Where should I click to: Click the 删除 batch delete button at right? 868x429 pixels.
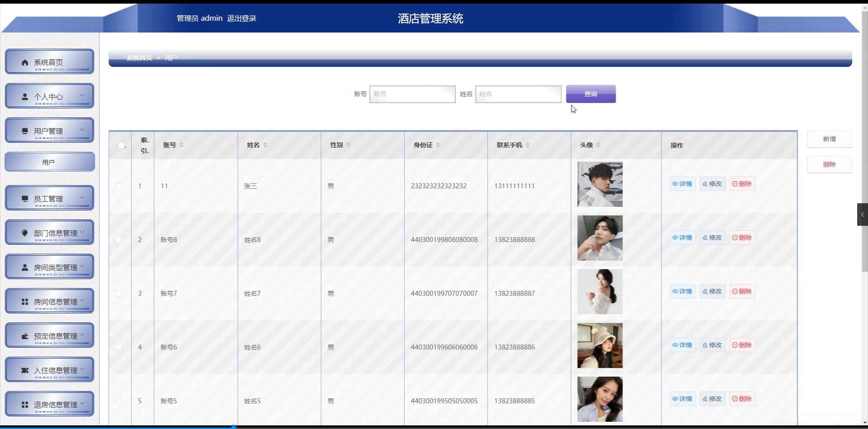[830, 164]
